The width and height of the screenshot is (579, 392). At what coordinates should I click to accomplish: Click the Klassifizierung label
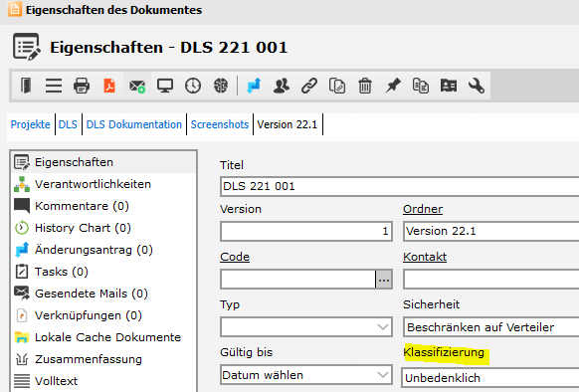click(444, 352)
